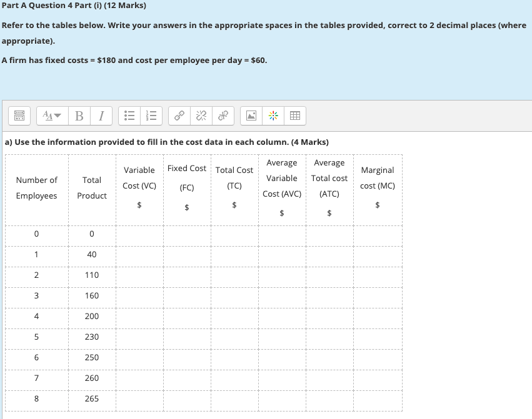Image resolution: width=532 pixels, height=419 pixels.
Task: Click total product value 110
Action: point(92,275)
